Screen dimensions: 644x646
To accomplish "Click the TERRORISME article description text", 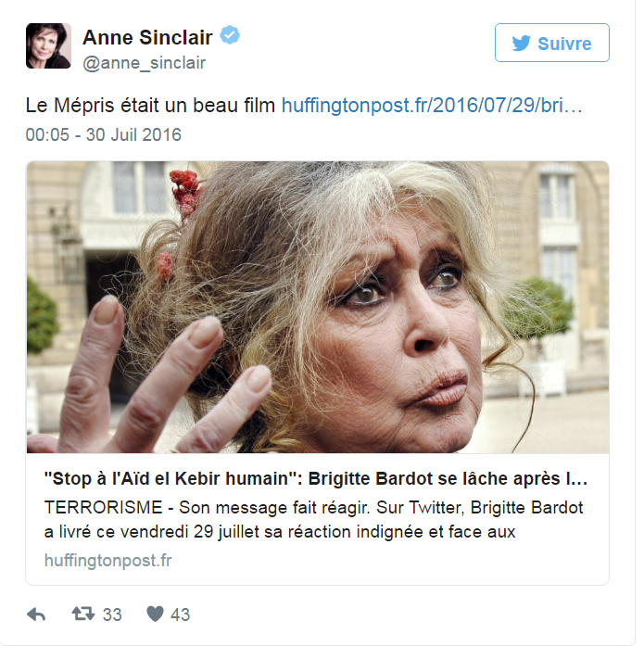I will coord(314,520).
